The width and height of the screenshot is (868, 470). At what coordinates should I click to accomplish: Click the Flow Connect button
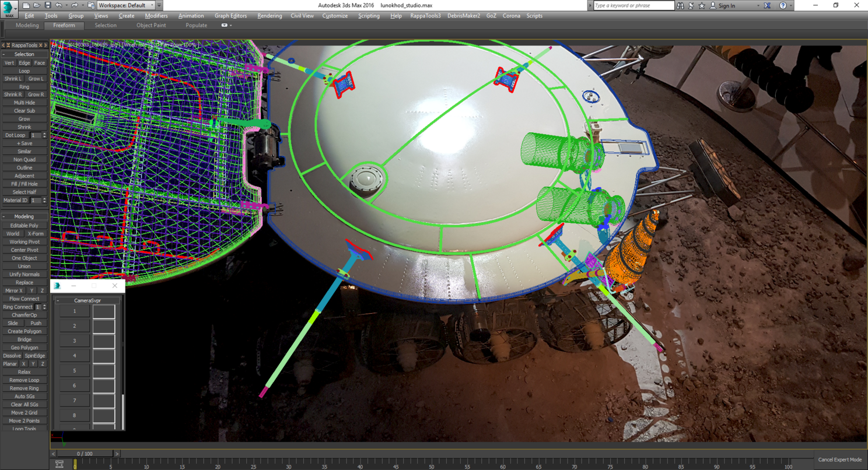[24, 299]
